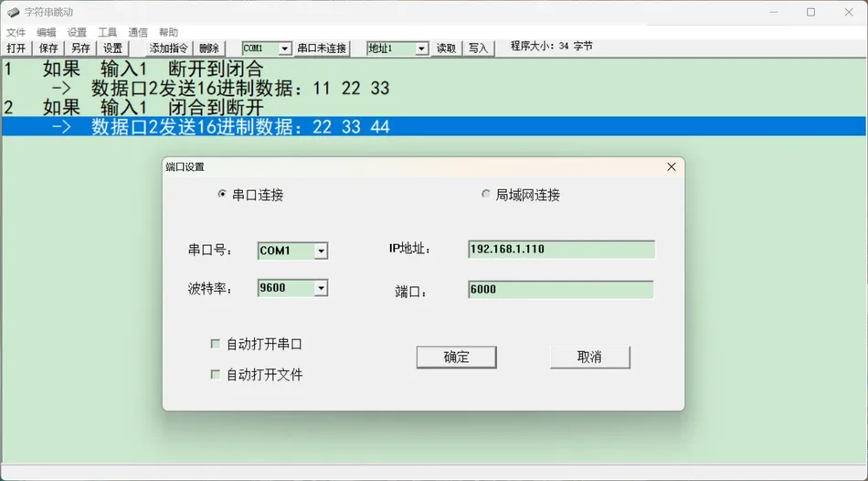Expand the COM1 dropdown in the toolbar
Viewport: 868px width, 481px height.
coord(284,48)
